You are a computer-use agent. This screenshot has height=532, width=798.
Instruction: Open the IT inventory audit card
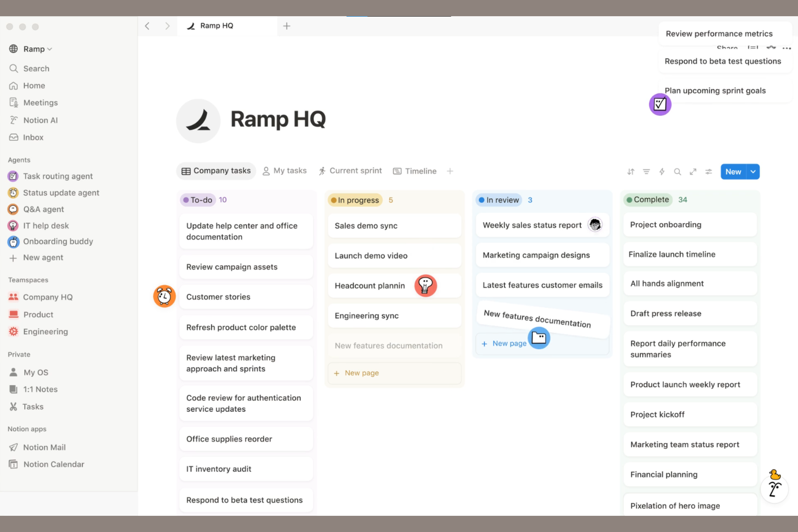[x=246, y=469]
